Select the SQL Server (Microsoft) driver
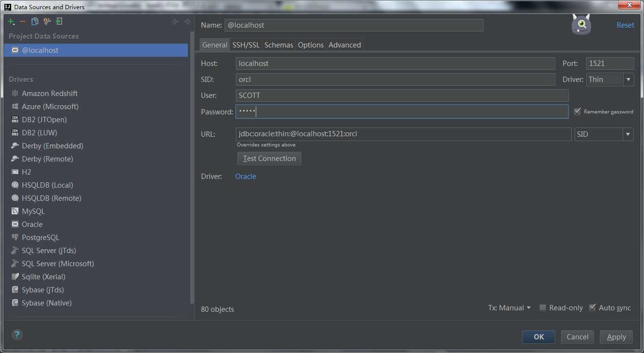This screenshot has height=353, width=644. pyautogui.click(x=58, y=263)
